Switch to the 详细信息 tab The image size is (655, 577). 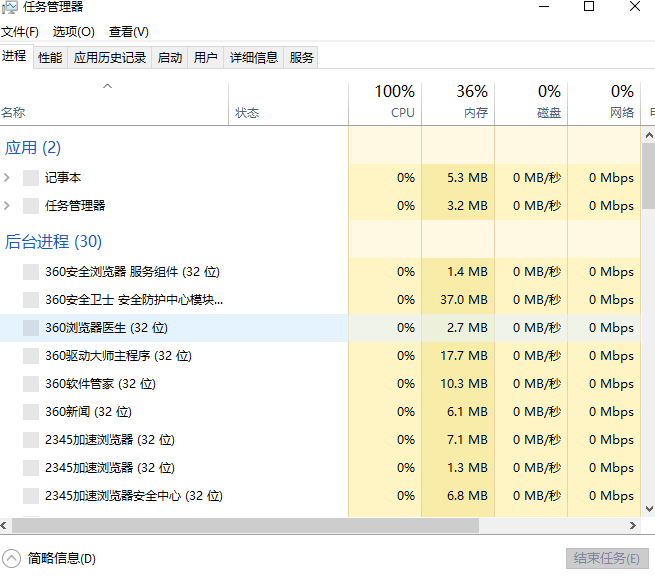pos(254,57)
